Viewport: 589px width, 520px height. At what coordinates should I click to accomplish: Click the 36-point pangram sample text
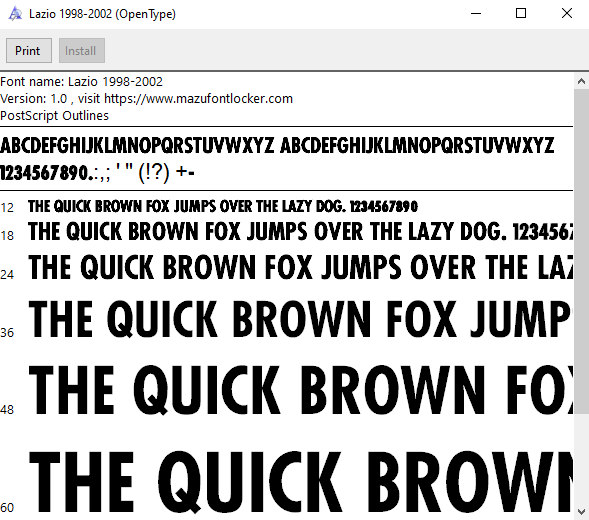click(x=301, y=319)
